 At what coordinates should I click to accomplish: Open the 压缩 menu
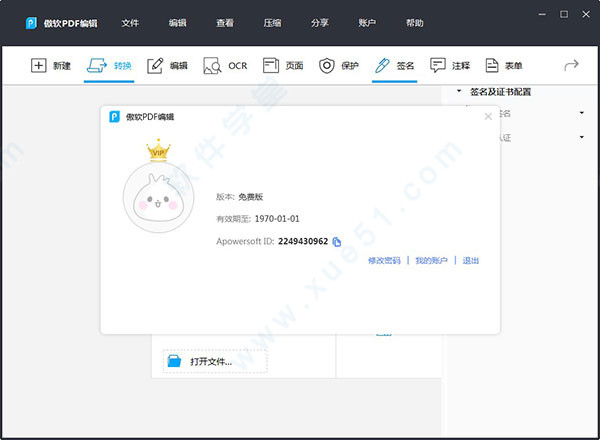(x=272, y=23)
